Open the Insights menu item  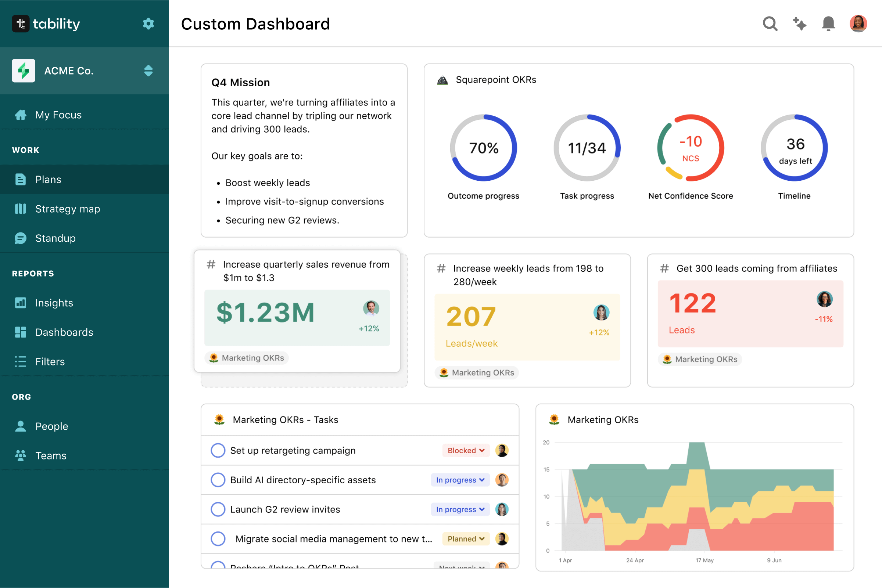tap(54, 303)
